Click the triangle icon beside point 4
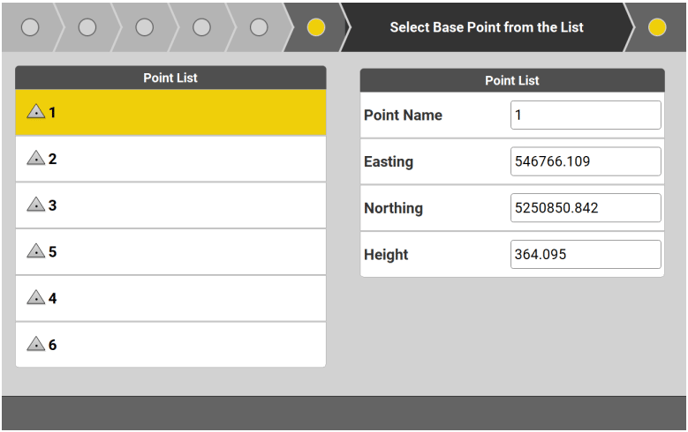Image resolution: width=688 pixels, height=432 pixels. point(36,298)
